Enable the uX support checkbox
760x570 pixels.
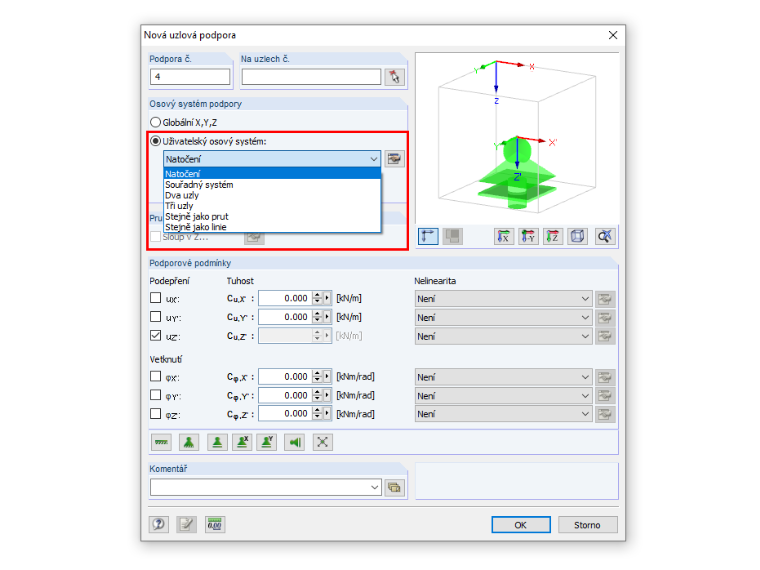tap(155, 298)
